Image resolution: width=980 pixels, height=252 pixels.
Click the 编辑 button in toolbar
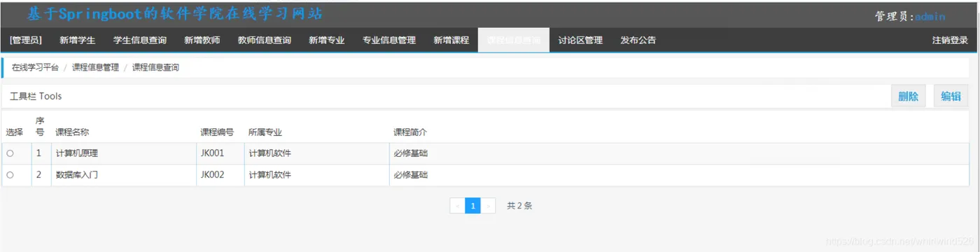(951, 97)
